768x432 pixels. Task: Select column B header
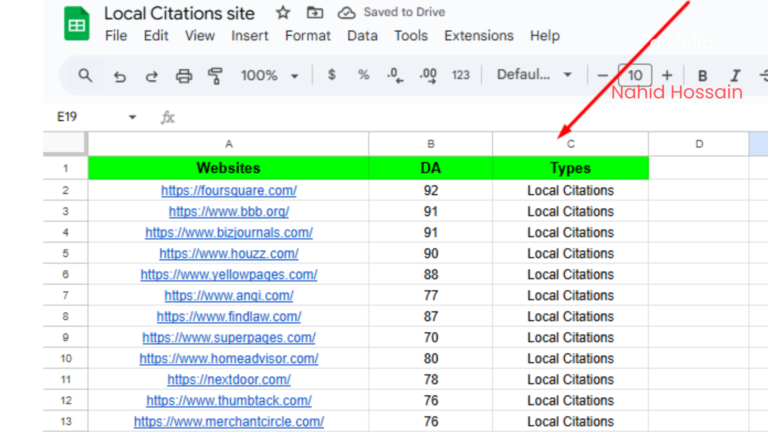point(431,144)
